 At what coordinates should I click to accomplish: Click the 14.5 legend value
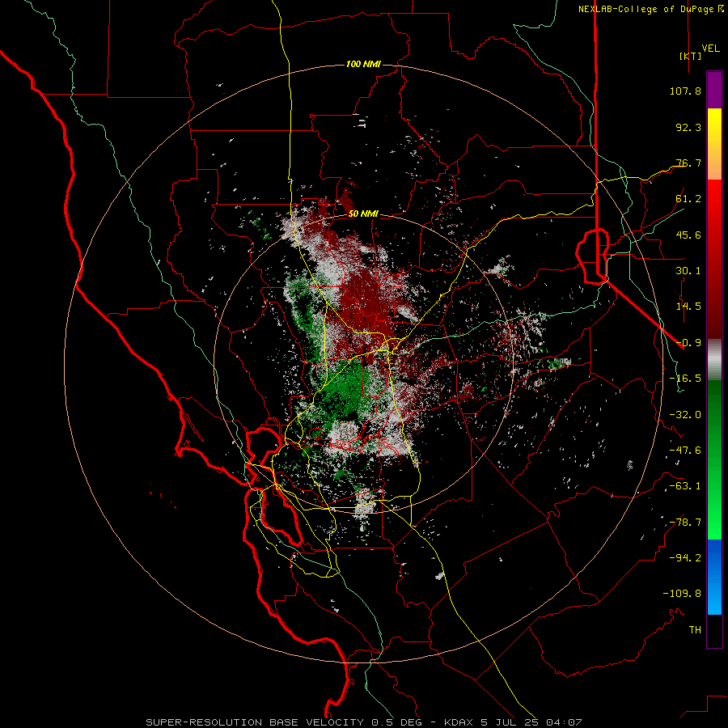tap(688, 307)
